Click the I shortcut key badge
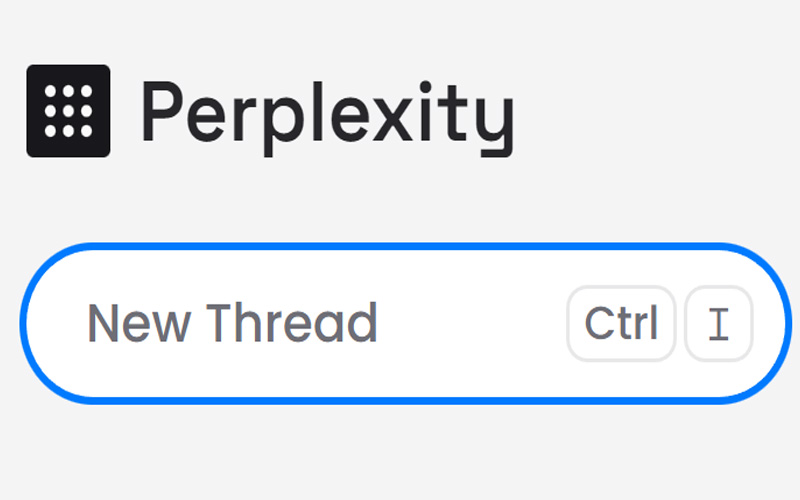The image size is (800, 500). pos(718,323)
